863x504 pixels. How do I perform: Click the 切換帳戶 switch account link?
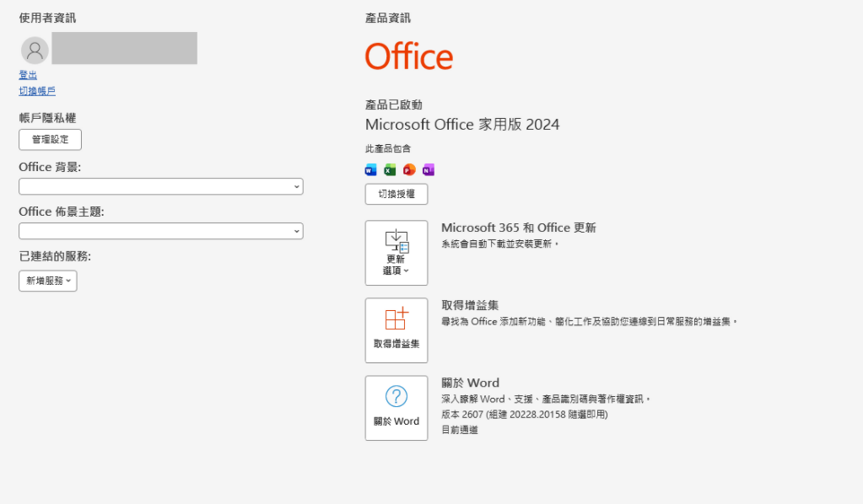click(37, 91)
